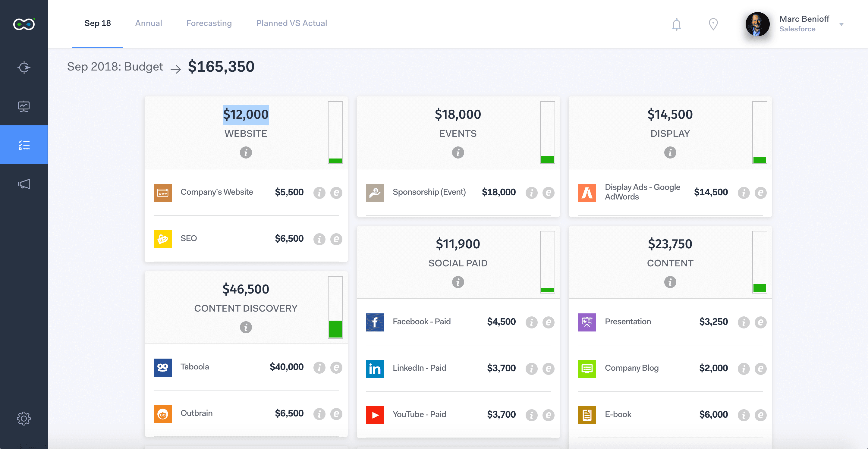Image resolution: width=868 pixels, height=449 pixels.
Task: Click the Sponsorship (Event) channel label
Action: (x=429, y=192)
